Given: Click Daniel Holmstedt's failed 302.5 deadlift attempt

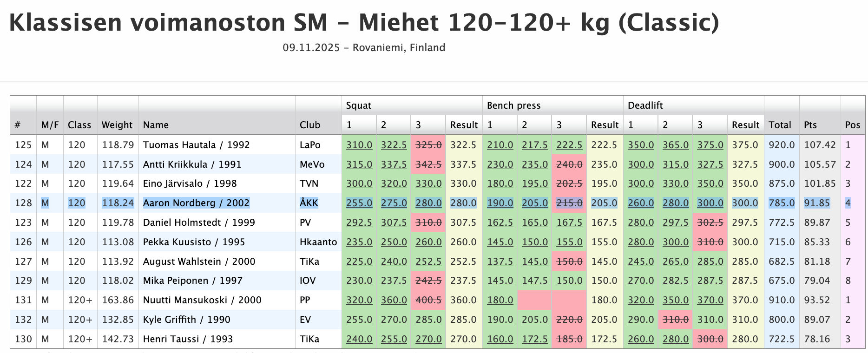Looking at the screenshot, I should (710, 222).
